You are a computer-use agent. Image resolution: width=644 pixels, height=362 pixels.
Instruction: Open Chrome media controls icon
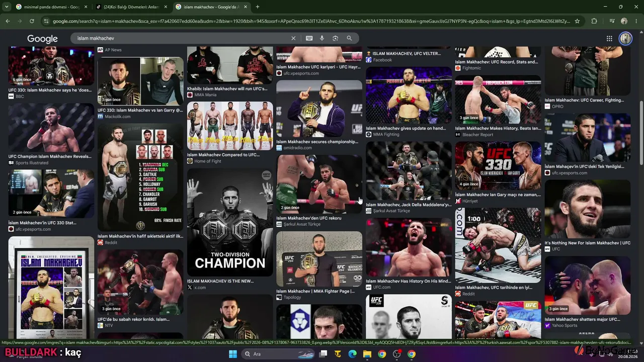pyautogui.click(x=612, y=21)
